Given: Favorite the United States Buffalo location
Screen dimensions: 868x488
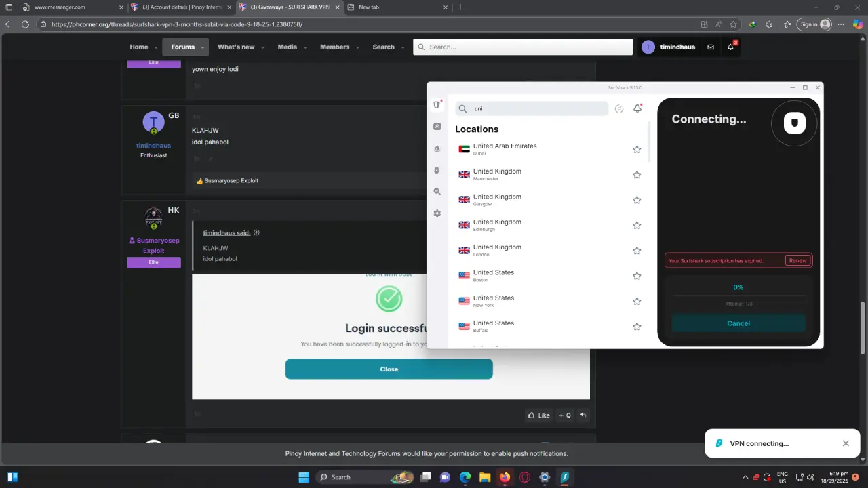Looking at the screenshot, I should click(x=637, y=327).
